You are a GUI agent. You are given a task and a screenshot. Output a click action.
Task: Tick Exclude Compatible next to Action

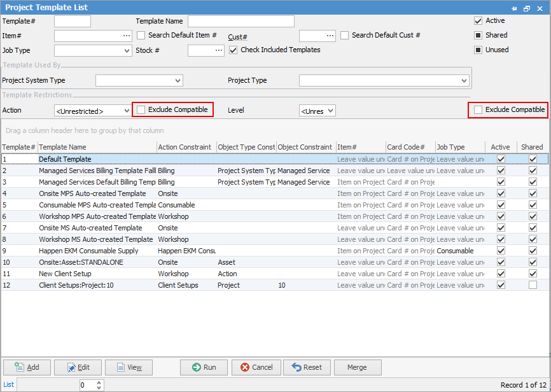coord(141,109)
